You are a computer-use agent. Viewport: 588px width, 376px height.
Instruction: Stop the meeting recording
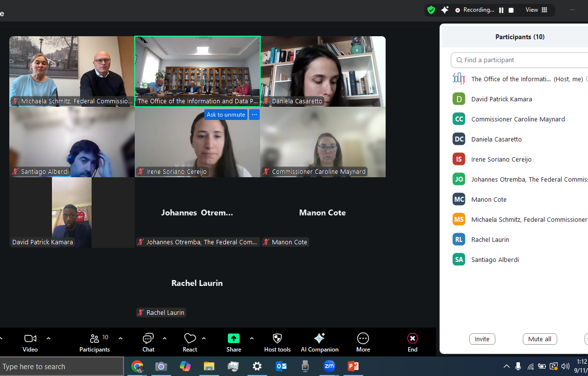[x=511, y=10]
